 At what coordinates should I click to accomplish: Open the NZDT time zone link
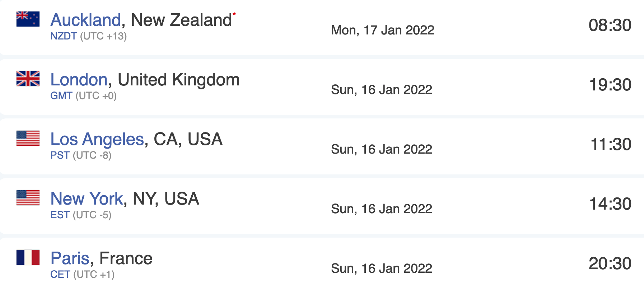point(64,36)
